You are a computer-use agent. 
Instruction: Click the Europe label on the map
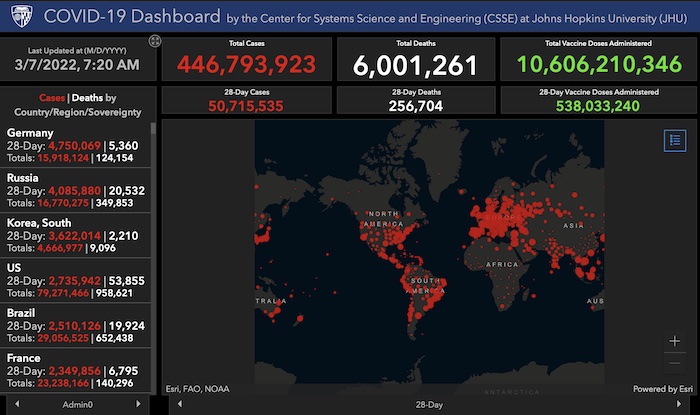[x=503, y=217]
